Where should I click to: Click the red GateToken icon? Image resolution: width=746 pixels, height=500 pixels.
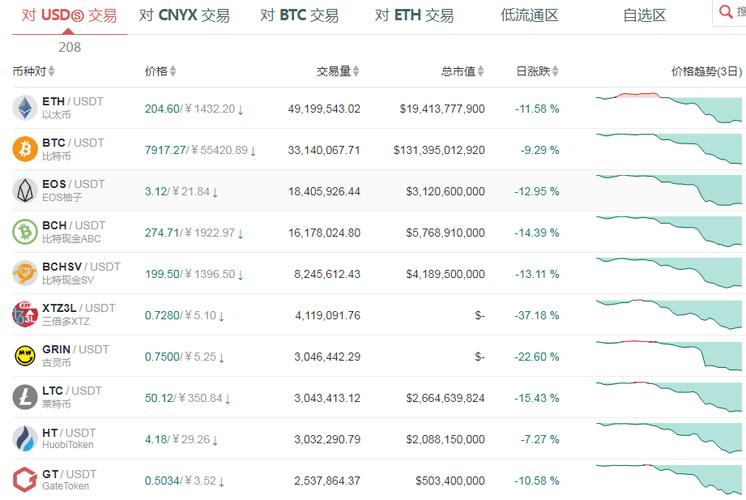pos(25,479)
